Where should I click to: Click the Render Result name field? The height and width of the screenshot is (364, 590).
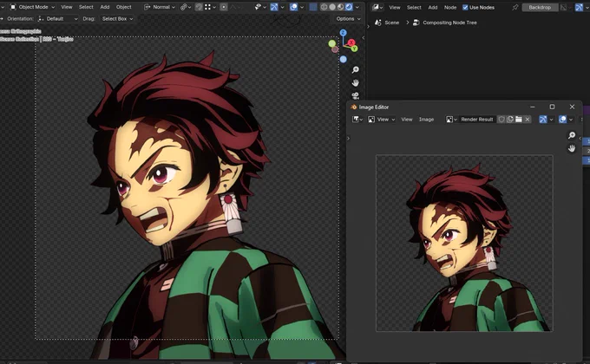(477, 120)
